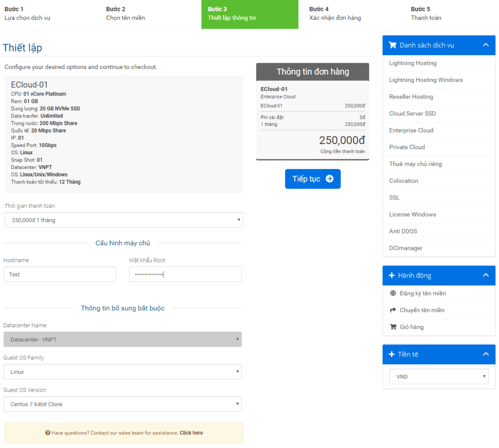
Task: Click the share arrow icon next to Chuyển tên miền
Action: click(x=393, y=310)
